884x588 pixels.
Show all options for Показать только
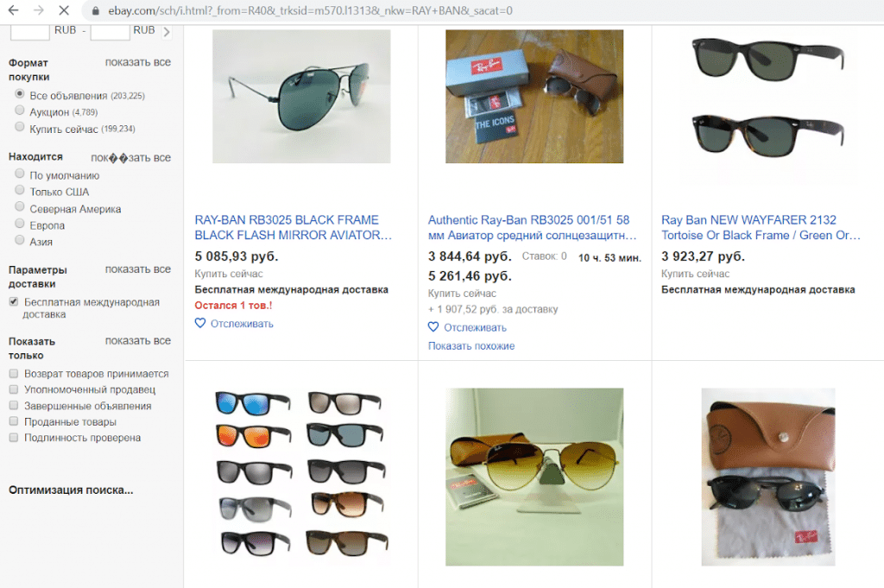pyautogui.click(x=137, y=340)
